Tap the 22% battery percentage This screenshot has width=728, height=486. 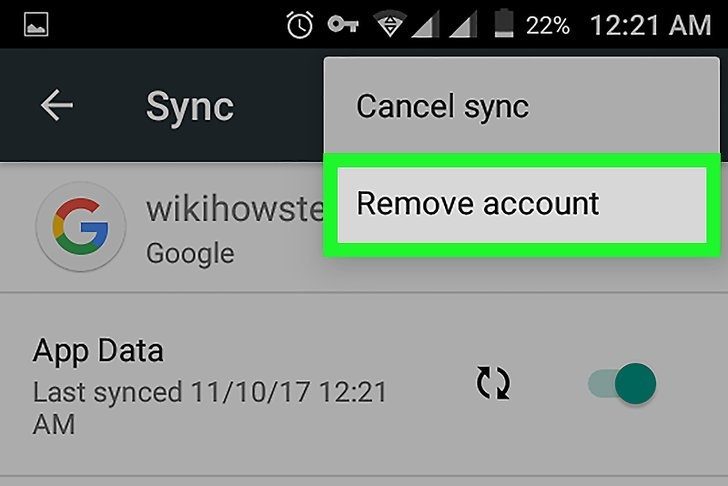point(548,26)
